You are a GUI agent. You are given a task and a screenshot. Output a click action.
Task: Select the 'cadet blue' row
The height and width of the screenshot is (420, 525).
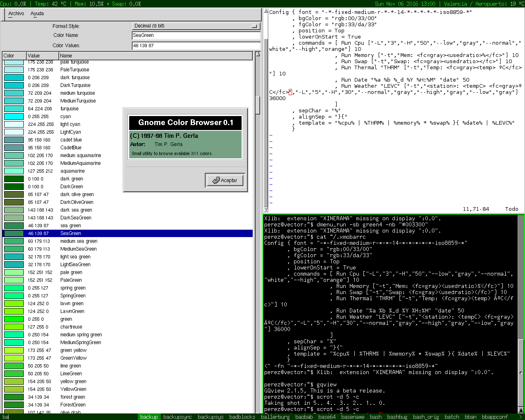[128, 140]
